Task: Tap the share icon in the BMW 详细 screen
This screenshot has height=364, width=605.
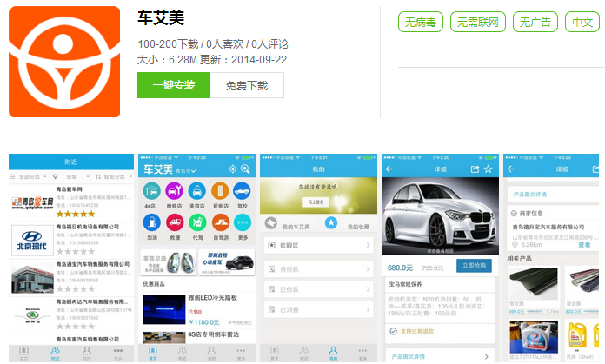Action: 475,169
